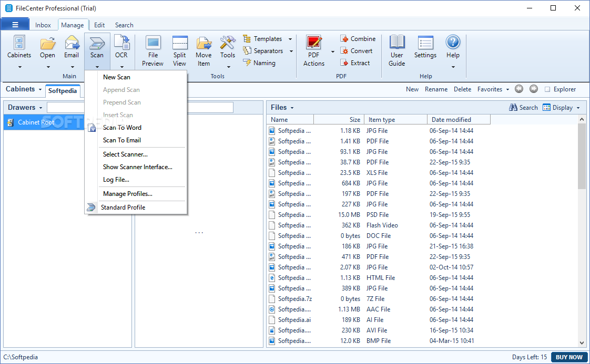Select the Cabinet Root drawer
Image resolution: width=590 pixels, height=364 pixels.
[44, 122]
